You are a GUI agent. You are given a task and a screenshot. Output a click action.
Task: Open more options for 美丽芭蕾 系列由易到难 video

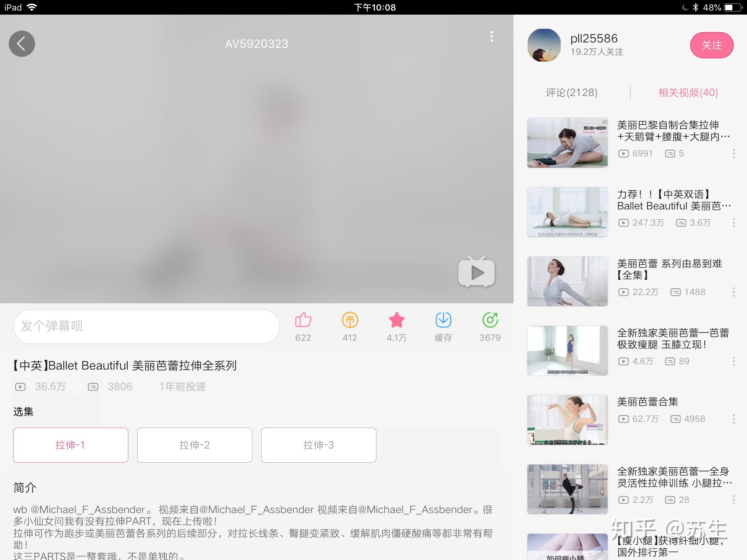[734, 292]
